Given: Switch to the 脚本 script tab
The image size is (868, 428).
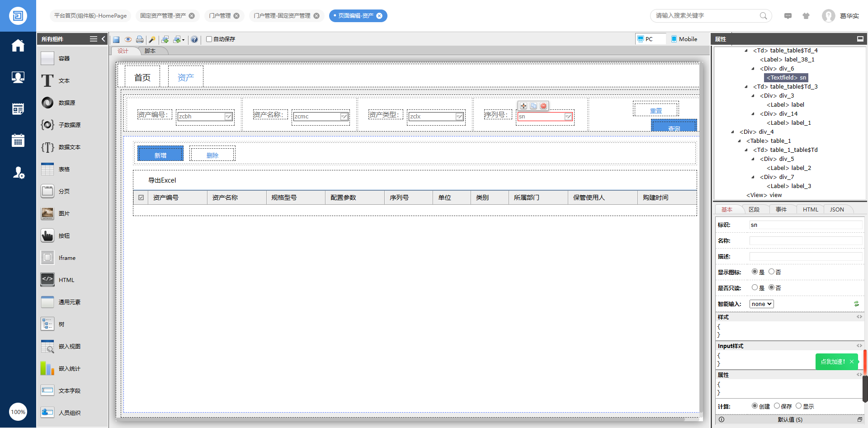Looking at the screenshot, I should coord(150,51).
